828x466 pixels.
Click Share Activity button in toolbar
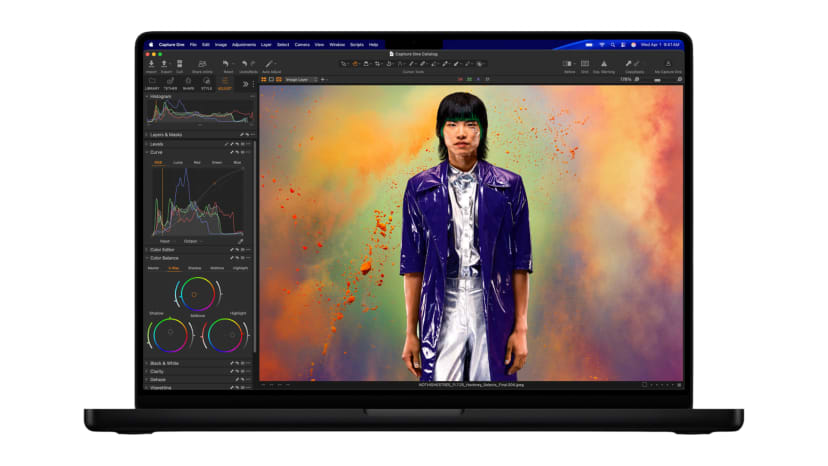202,65
